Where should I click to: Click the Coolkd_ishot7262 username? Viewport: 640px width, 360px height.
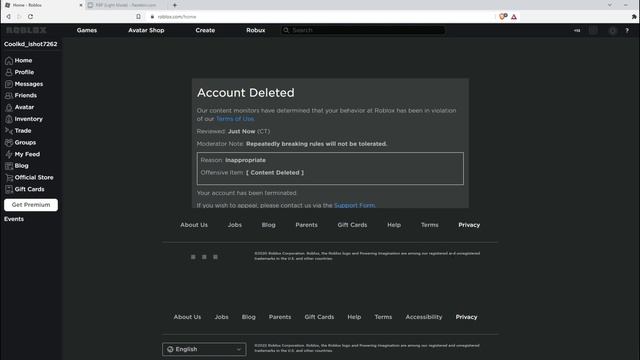[31, 44]
